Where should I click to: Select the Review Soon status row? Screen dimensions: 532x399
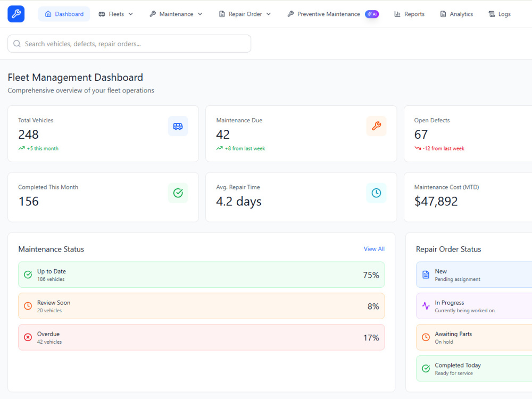coord(202,306)
